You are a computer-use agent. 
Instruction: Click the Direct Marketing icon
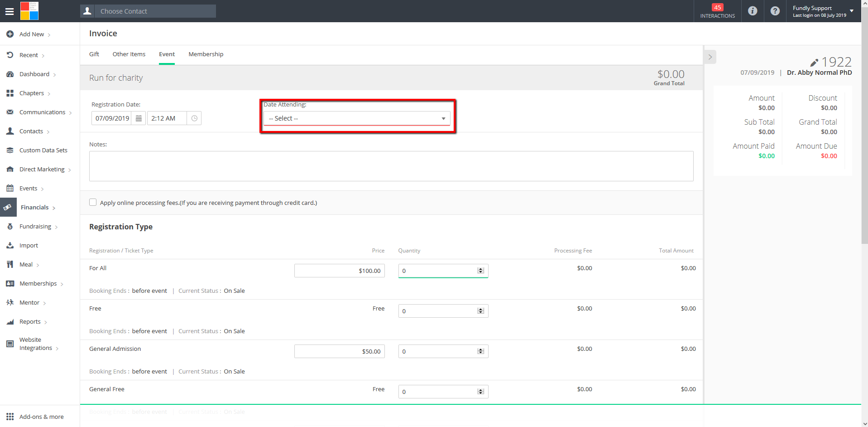[10, 169]
